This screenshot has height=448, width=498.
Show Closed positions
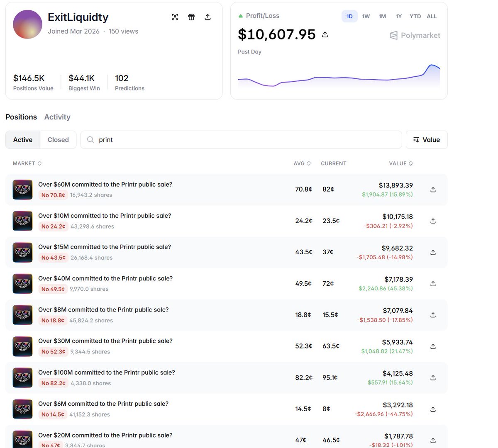point(58,140)
